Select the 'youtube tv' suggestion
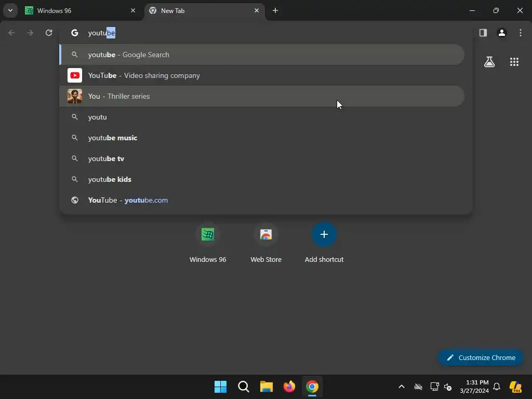This screenshot has width=532, height=399. 262,158
